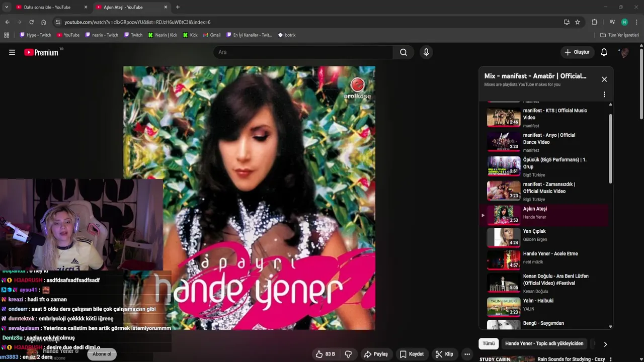Play Öpücük Big5 Performans thumbnail
The image size is (644, 362).
click(x=504, y=166)
